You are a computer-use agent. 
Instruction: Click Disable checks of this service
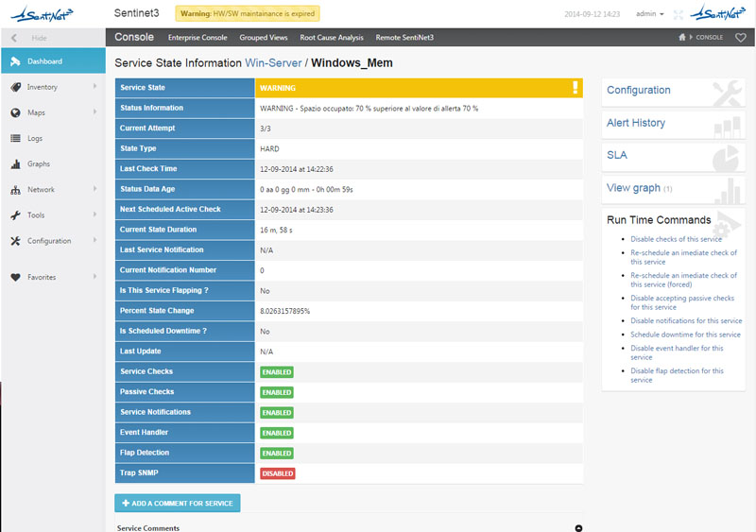click(676, 239)
